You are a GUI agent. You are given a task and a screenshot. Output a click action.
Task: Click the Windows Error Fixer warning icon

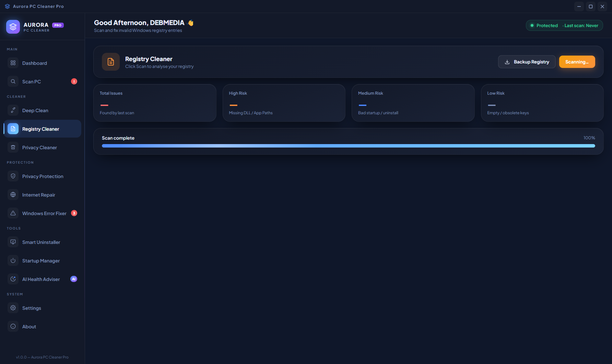pos(13,213)
